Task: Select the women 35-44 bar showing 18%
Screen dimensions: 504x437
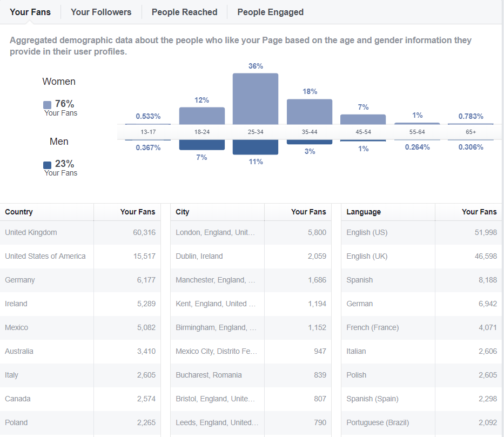Action: pos(310,112)
